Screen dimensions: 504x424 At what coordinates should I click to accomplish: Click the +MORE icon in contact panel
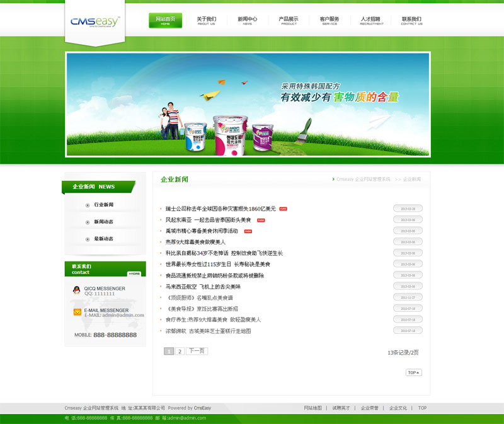134,273
